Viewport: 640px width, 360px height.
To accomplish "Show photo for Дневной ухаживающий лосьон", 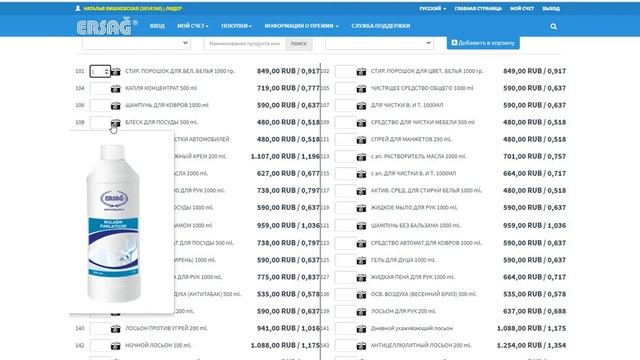I will (x=361, y=329).
